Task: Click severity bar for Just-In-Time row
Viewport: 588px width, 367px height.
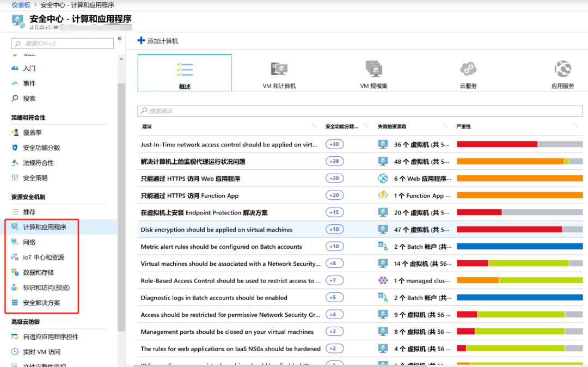Action: coord(520,144)
